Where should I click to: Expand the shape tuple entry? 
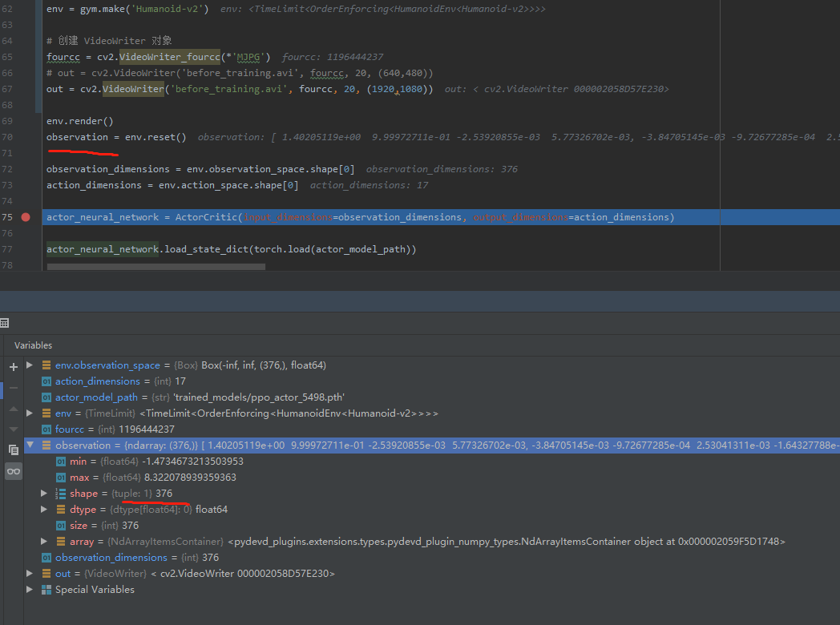pos(44,493)
